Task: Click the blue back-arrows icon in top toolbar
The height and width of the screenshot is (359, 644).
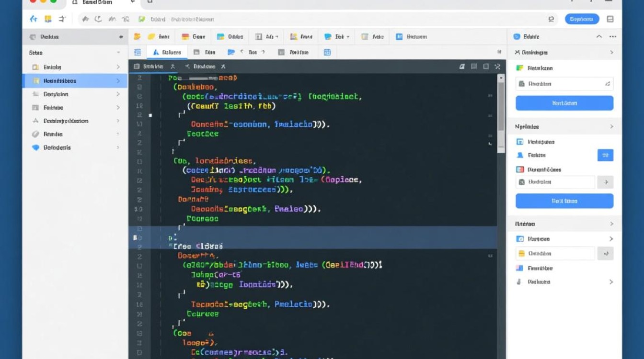Action: click(33, 19)
